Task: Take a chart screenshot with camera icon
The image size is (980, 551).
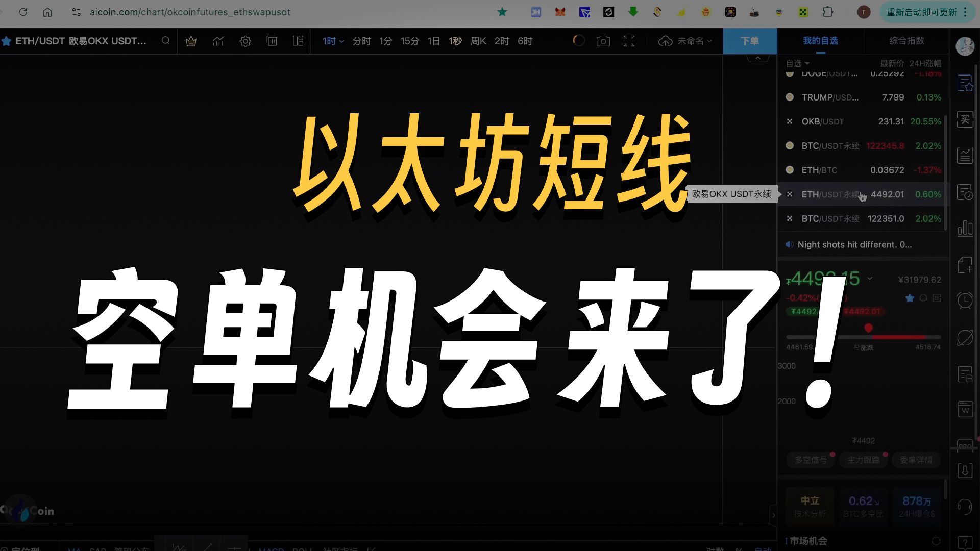Action: click(603, 41)
